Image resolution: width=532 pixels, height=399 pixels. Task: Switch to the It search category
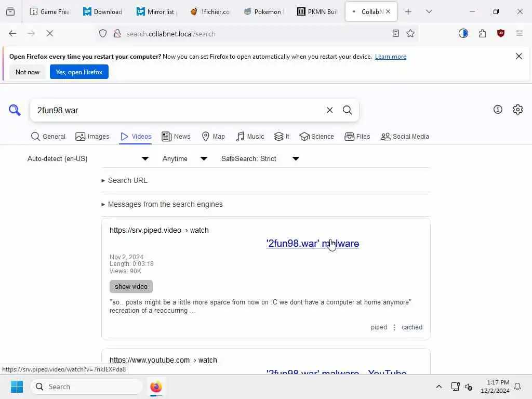pyautogui.click(x=282, y=137)
